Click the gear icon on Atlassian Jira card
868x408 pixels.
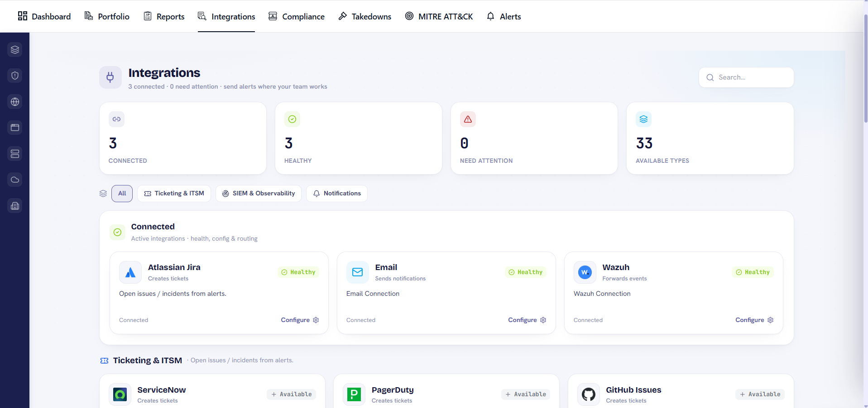click(316, 320)
